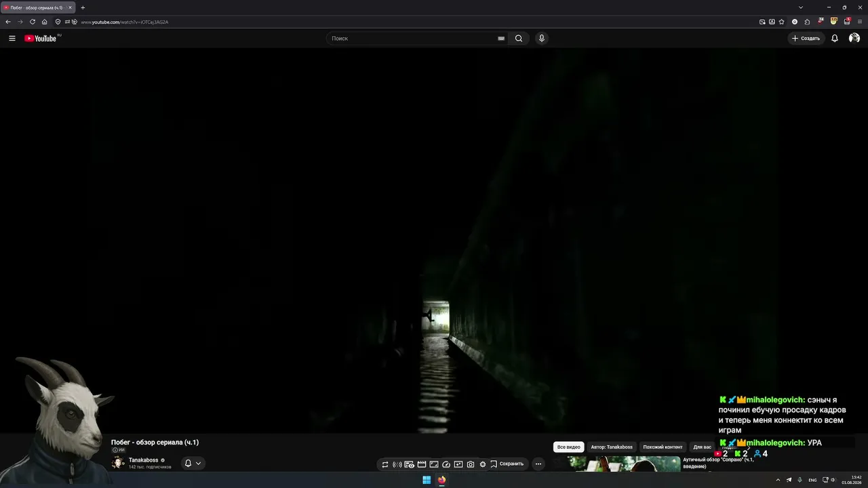Reload the current page
Image resolution: width=868 pixels, height=488 pixels.
tap(33, 22)
